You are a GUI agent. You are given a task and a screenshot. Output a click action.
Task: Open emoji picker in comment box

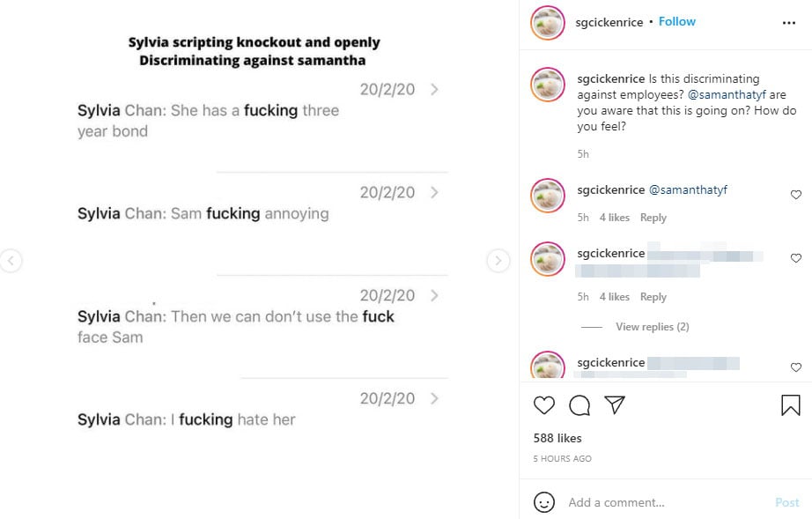(545, 502)
